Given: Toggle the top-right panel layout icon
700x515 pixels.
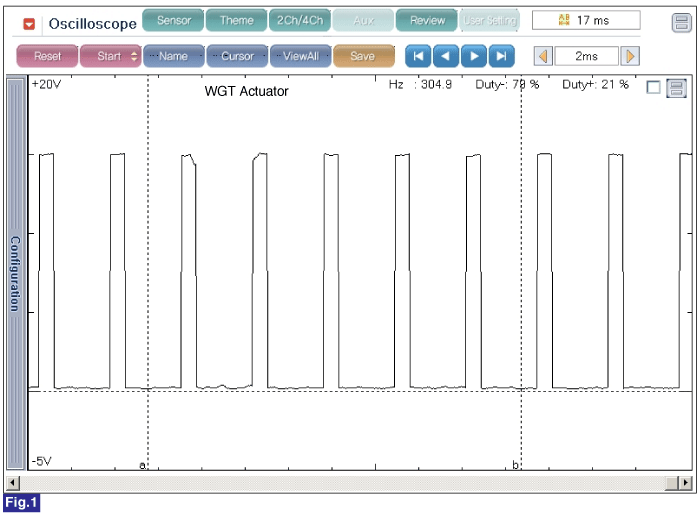Looking at the screenshot, I should 681,22.
